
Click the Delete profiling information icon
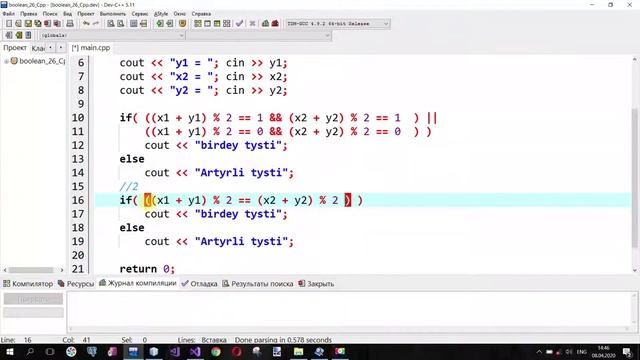tap(275, 24)
